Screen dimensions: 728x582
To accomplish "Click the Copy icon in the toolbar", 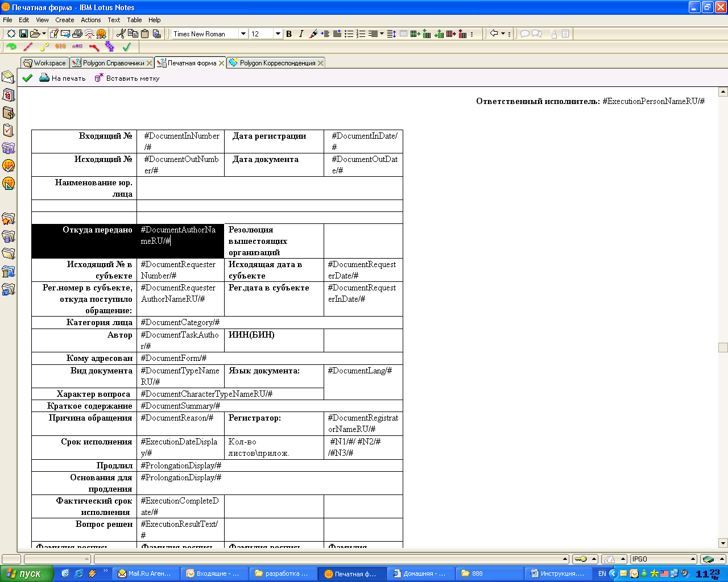I will pyautogui.click(x=133, y=34).
